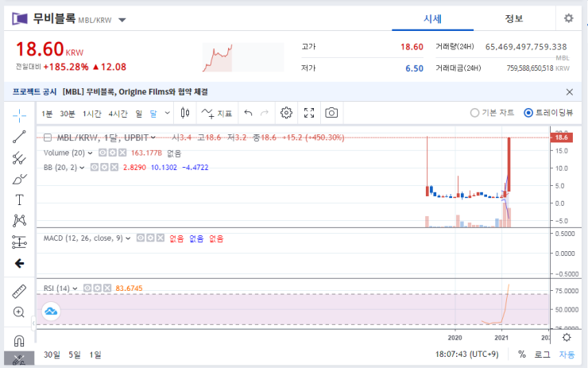Viewport: 588px width, 368px height.
Task: Open page settings gear at top right
Action: coord(568,18)
